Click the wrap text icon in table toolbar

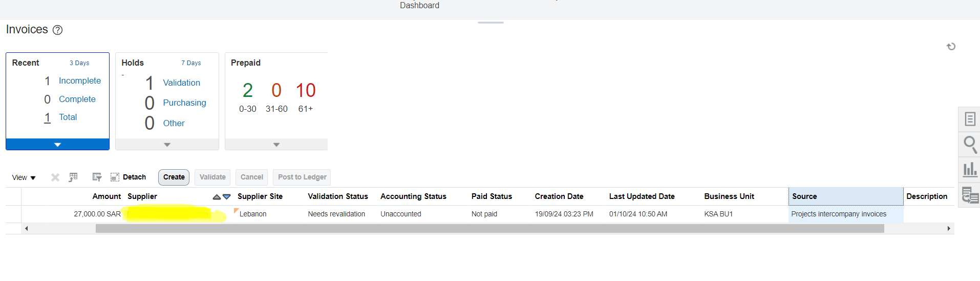(x=97, y=177)
